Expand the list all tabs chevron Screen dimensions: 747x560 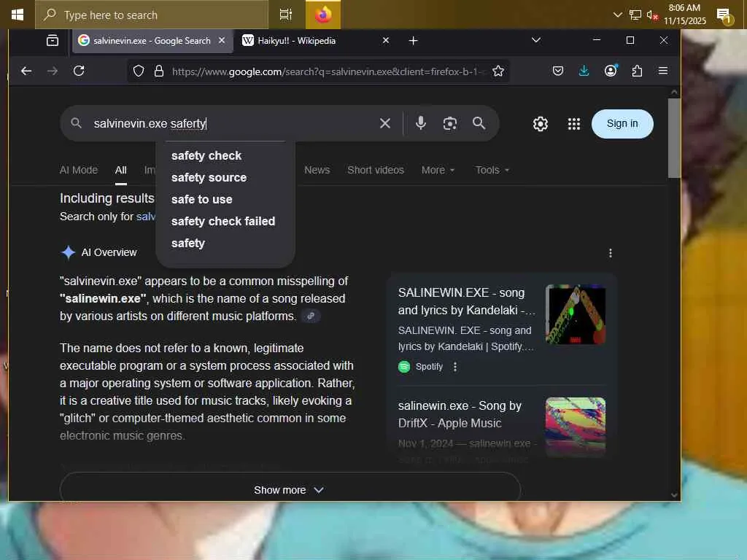pos(536,40)
